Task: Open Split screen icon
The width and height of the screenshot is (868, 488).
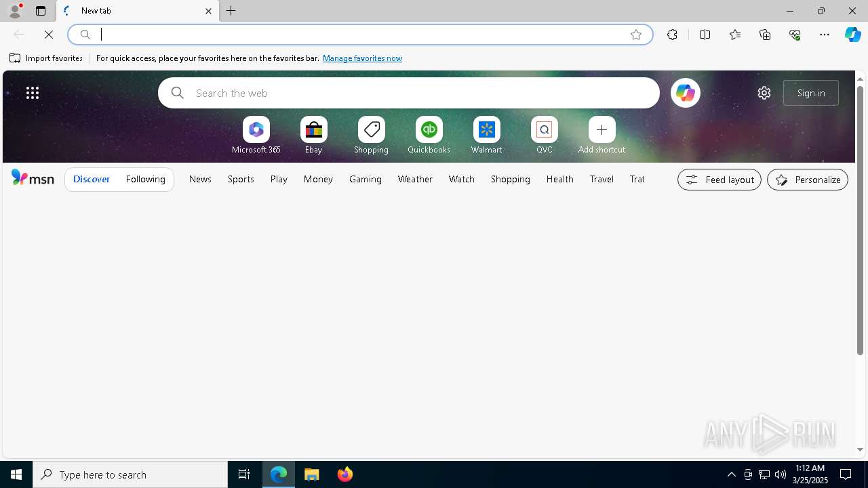Action: pyautogui.click(x=705, y=35)
